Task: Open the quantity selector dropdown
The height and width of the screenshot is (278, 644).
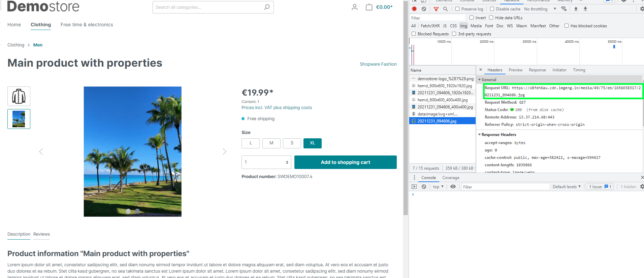Action: tap(266, 162)
